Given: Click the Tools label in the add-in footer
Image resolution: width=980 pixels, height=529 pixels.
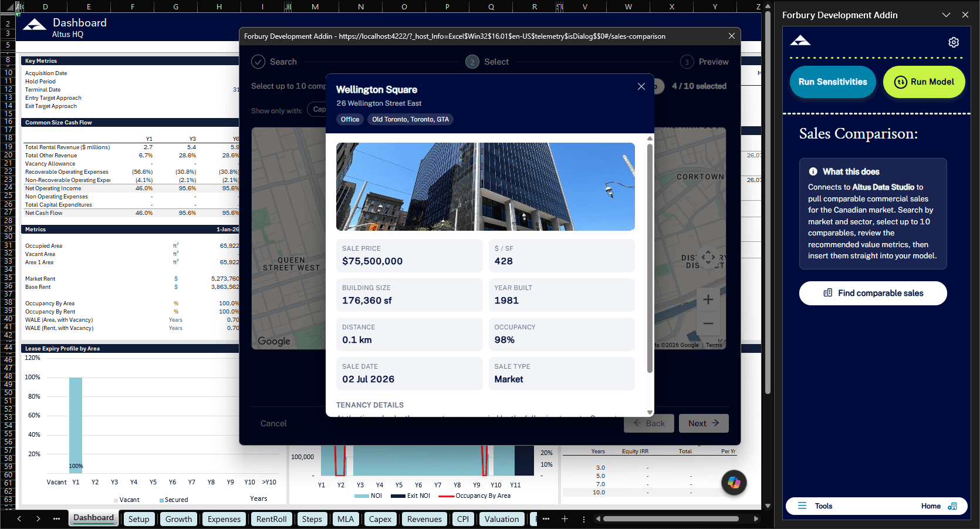Looking at the screenshot, I should coord(823,506).
